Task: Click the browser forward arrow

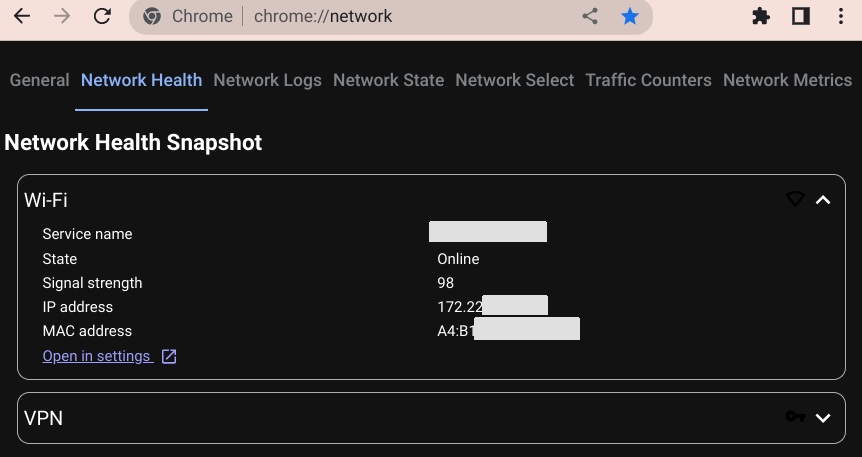Action: pyautogui.click(x=62, y=17)
